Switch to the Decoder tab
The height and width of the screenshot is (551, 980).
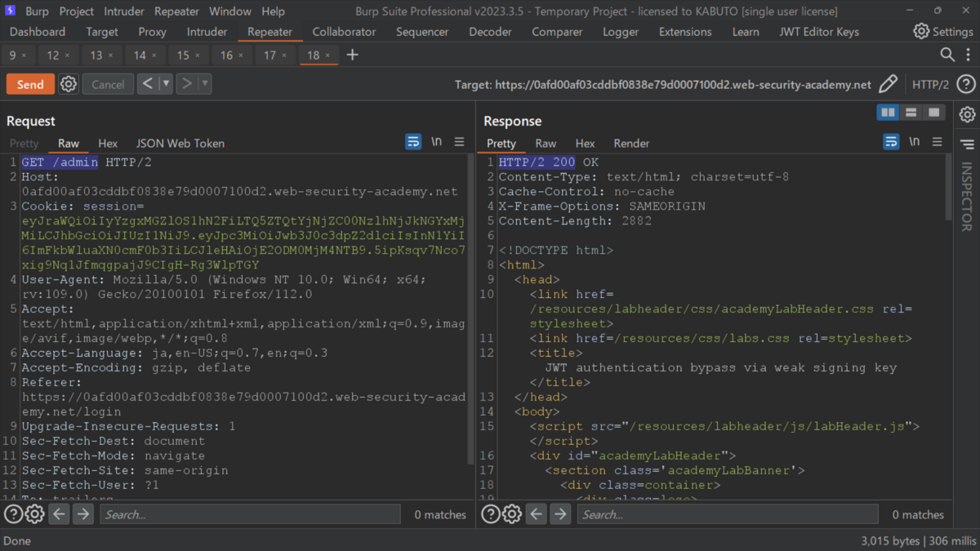point(490,32)
